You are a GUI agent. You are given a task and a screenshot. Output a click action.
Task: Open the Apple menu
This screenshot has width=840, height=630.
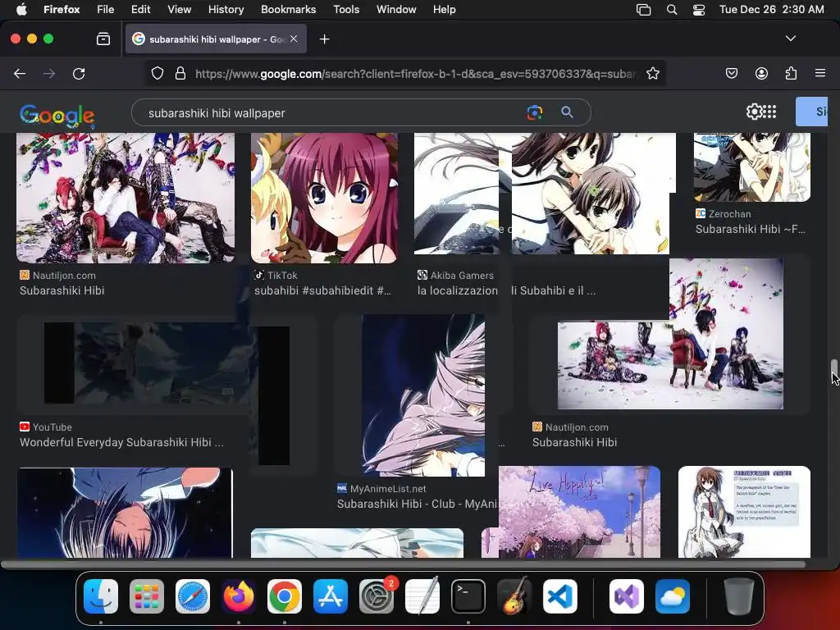[x=21, y=9]
